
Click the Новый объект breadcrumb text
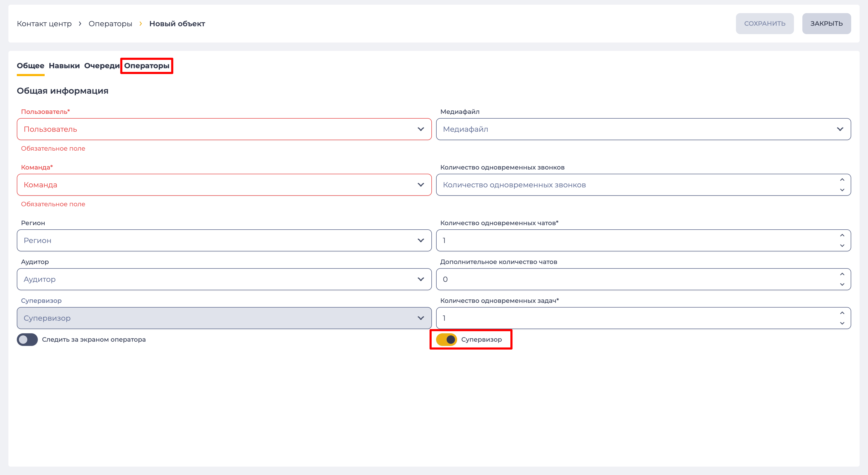point(177,24)
